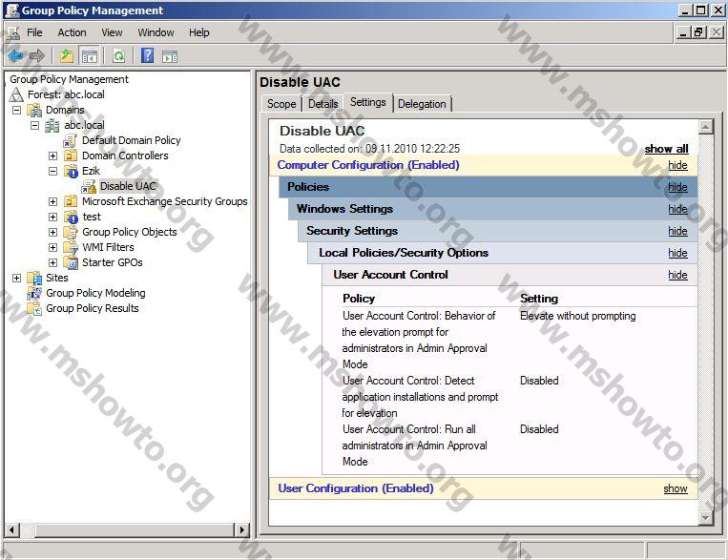Click the Forward arrow toolbar icon
728x560 pixels.
point(36,56)
